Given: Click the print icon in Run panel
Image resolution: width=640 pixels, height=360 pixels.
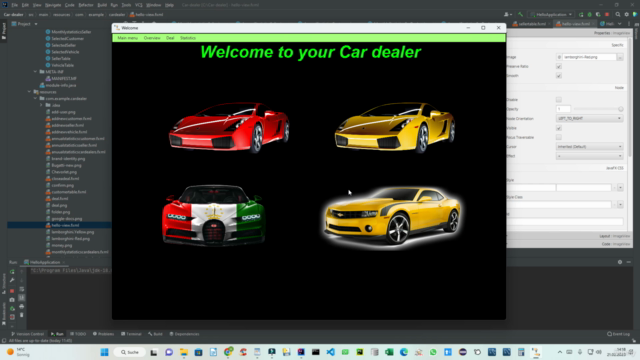Looking at the screenshot, I should tap(22, 307).
